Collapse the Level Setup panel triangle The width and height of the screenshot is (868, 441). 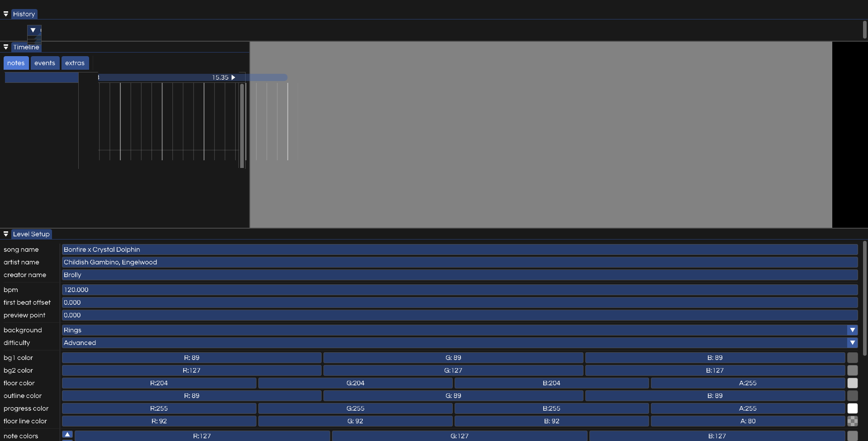[x=6, y=234]
